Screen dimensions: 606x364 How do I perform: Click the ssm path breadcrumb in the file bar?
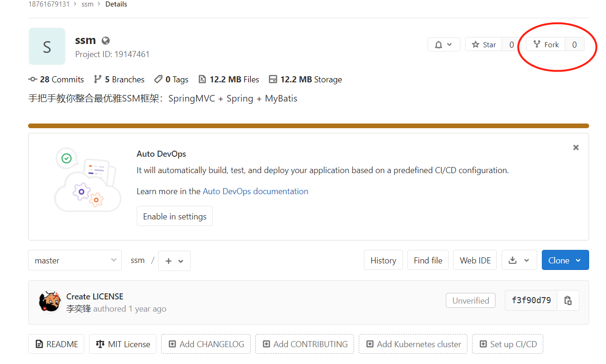pyautogui.click(x=138, y=260)
